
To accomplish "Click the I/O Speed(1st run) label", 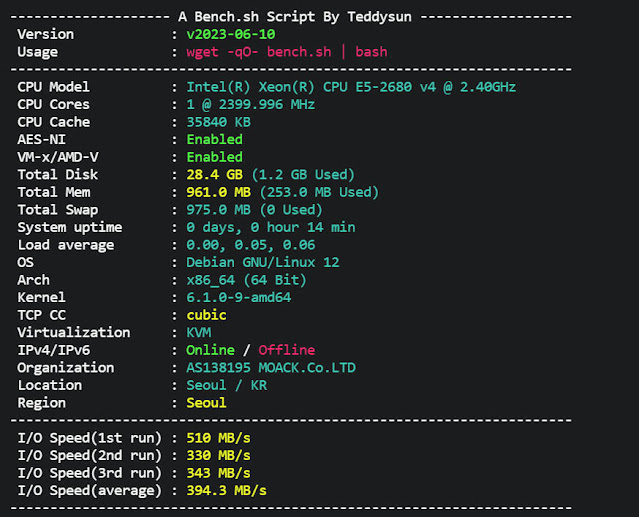I will point(89,438).
